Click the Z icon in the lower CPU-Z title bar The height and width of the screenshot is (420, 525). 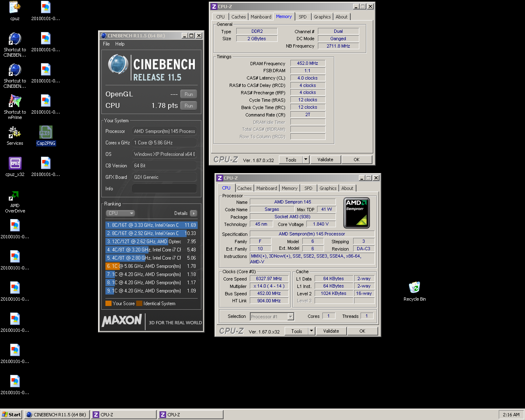[x=219, y=178]
